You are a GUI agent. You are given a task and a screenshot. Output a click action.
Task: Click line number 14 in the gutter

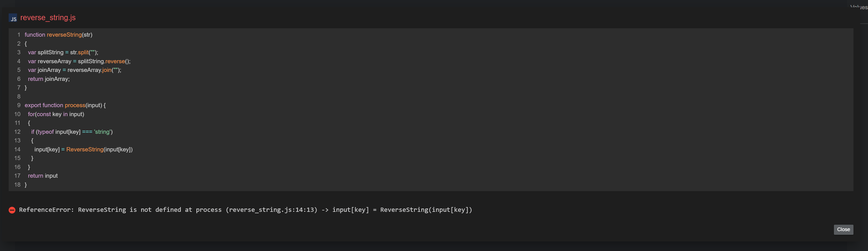[17, 149]
